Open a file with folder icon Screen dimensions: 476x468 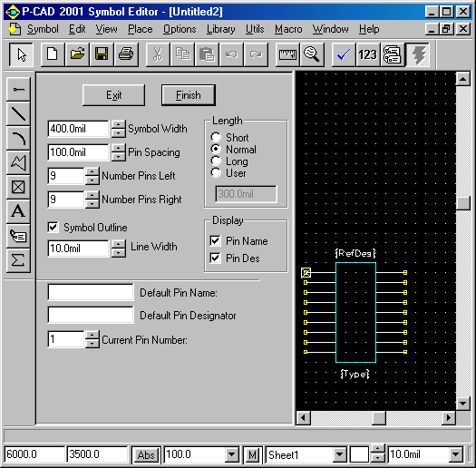[77, 54]
